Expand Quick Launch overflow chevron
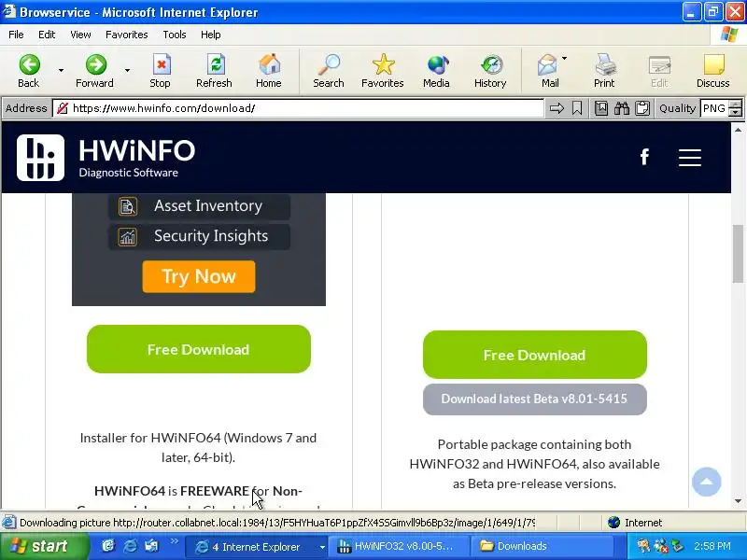Viewport: 747px width, 560px height. tap(174, 541)
